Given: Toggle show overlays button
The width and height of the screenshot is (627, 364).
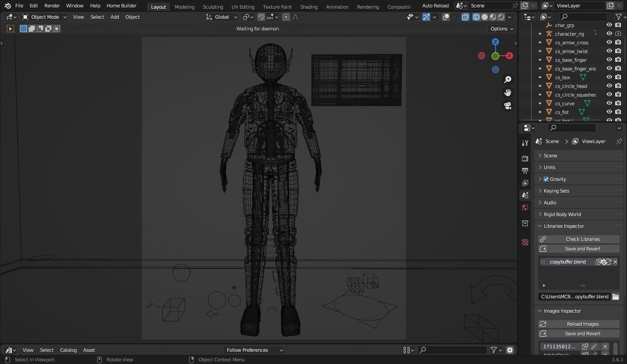Looking at the screenshot, I should (x=446, y=17).
